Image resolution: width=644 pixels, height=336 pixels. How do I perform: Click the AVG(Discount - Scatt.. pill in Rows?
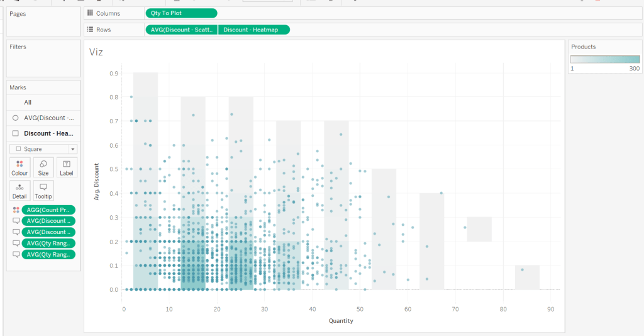tap(181, 30)
